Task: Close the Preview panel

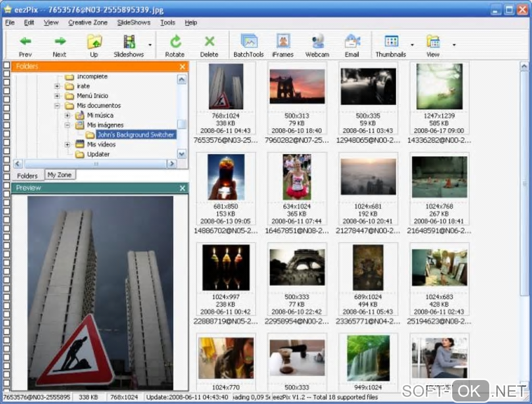Action: pyautogui.click(x=182, y=188)
